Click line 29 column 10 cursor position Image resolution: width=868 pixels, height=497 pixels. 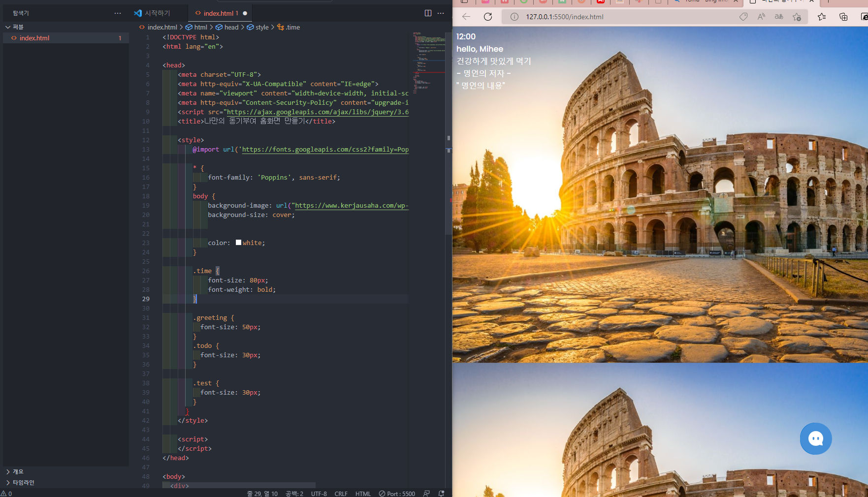click(262, 494)
